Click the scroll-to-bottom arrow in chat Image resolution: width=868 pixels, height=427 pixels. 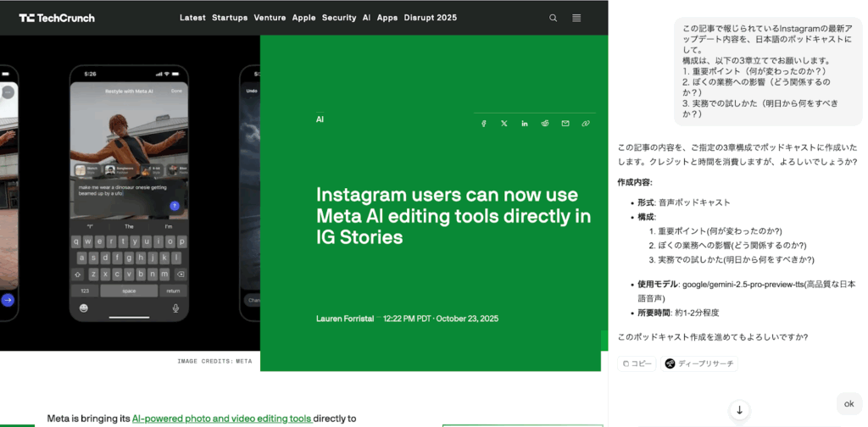(x=739, y=410)
